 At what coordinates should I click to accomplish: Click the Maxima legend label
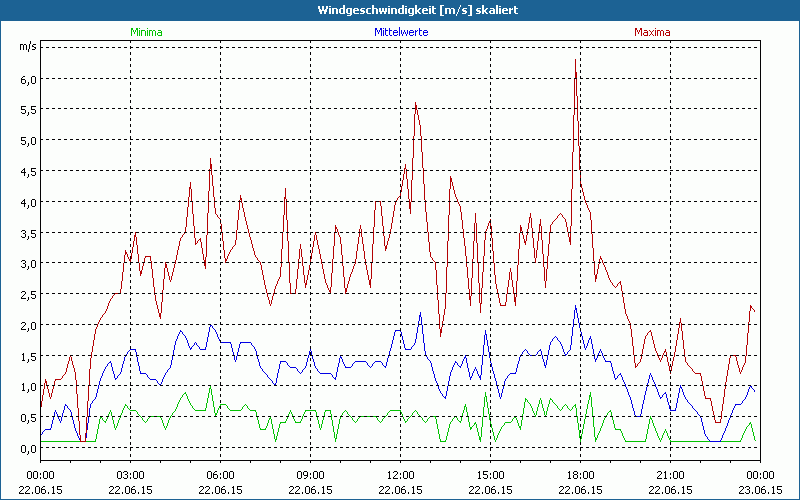pos(652,32)
